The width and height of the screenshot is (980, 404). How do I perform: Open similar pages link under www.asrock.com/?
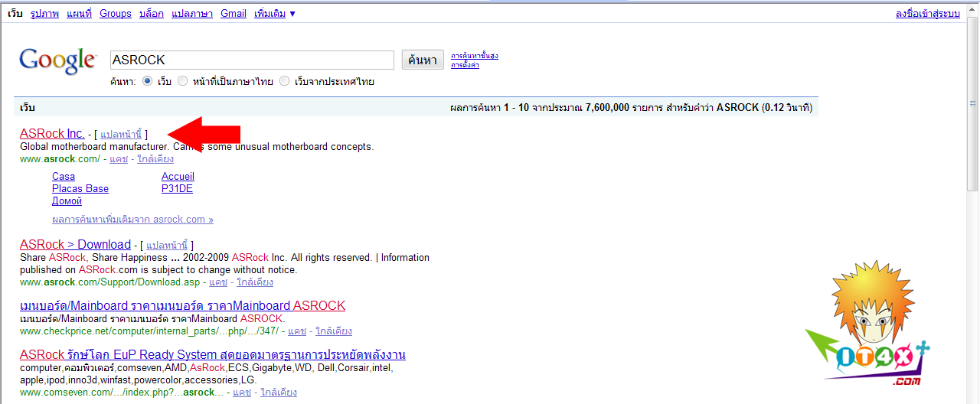[155, 159]
